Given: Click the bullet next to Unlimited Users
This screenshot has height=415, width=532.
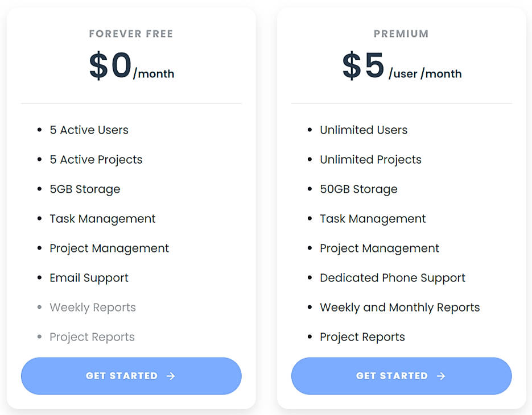Looking at the screenshot, I should click(309, 130).
